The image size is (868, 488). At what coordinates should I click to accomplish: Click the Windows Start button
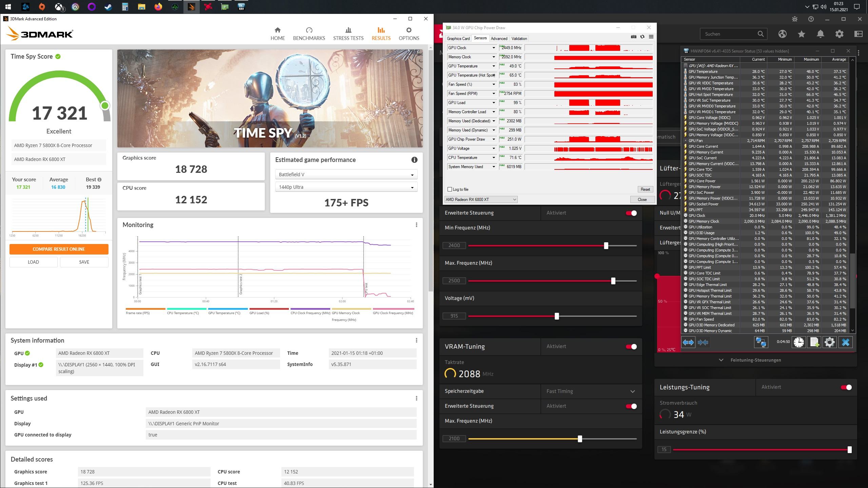coord(8,7)
